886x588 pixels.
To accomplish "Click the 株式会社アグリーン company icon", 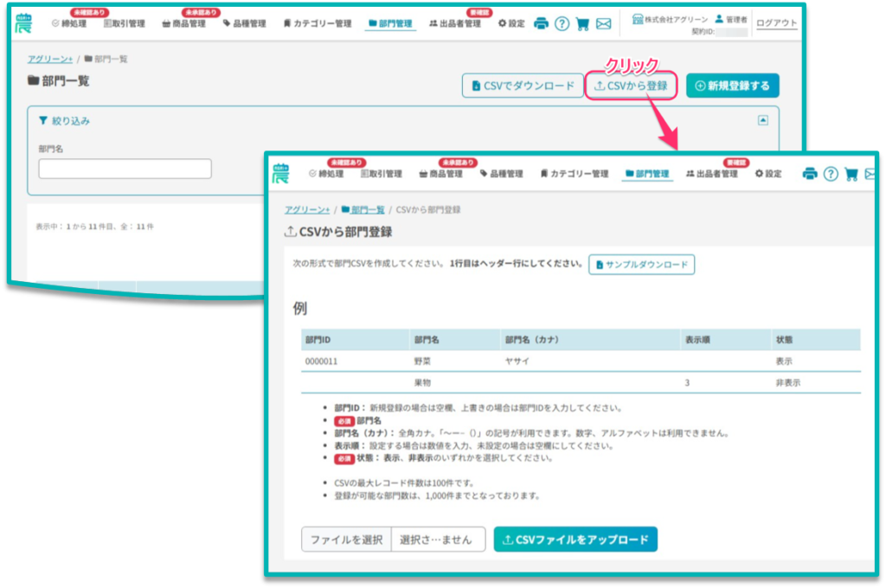I will tap(638, 18).
